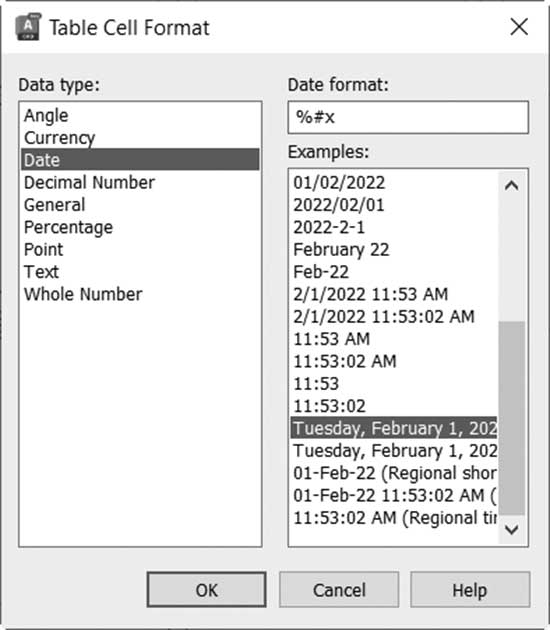This screenshot has width=550, height=630.
Task: Select General data type
Action: coord(140,205)
